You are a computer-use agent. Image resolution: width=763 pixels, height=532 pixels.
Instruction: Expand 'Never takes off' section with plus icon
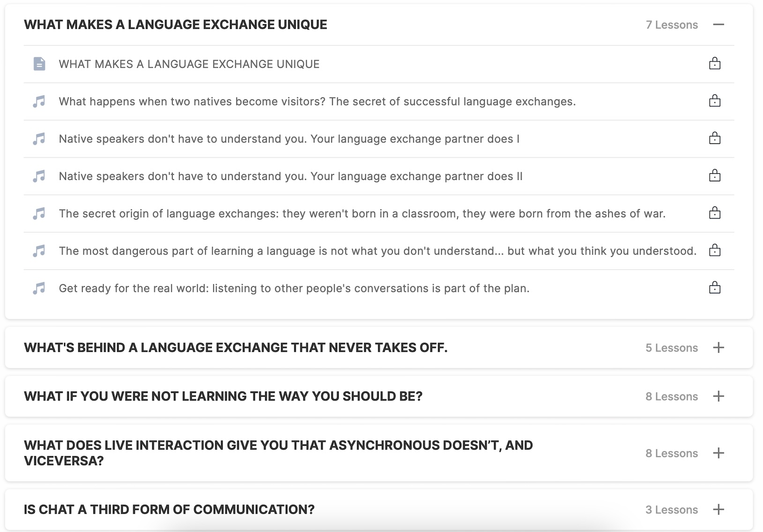(718, 347)
